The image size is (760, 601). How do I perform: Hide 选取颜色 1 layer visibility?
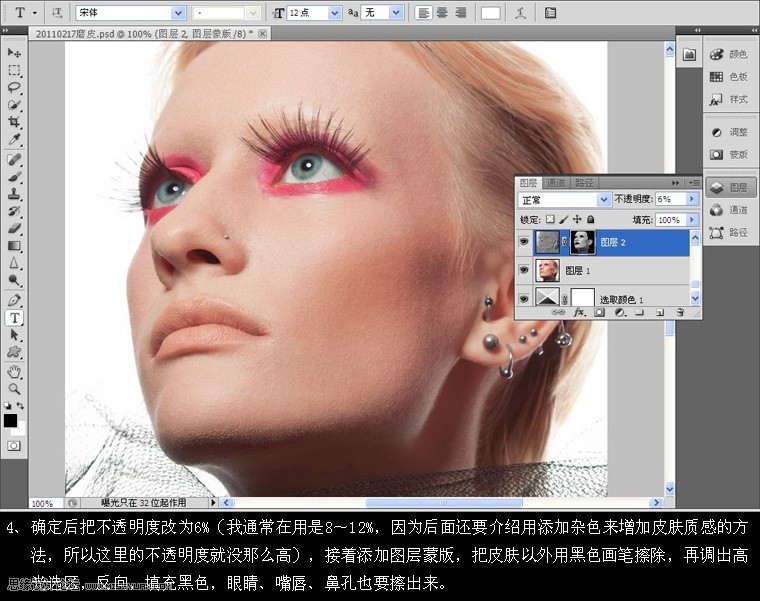click(524, 299)
